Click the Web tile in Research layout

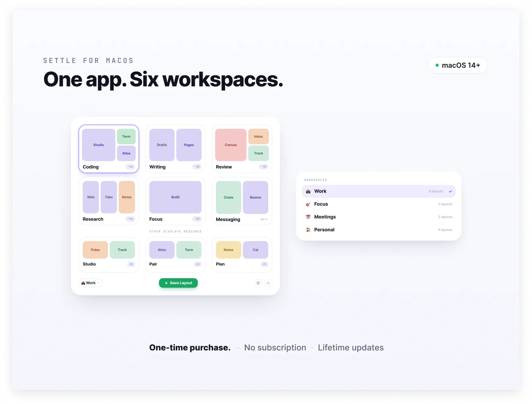tap(91, 197)
